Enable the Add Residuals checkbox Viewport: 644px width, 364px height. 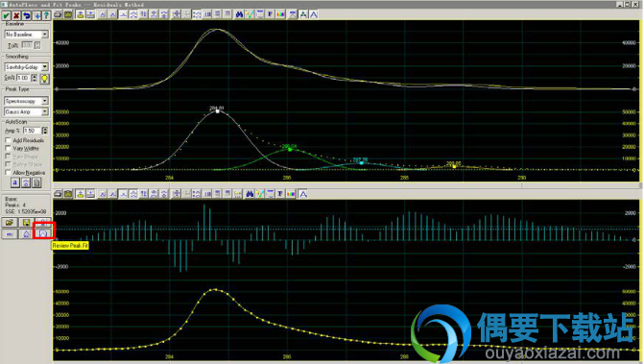tap(8, 140)
